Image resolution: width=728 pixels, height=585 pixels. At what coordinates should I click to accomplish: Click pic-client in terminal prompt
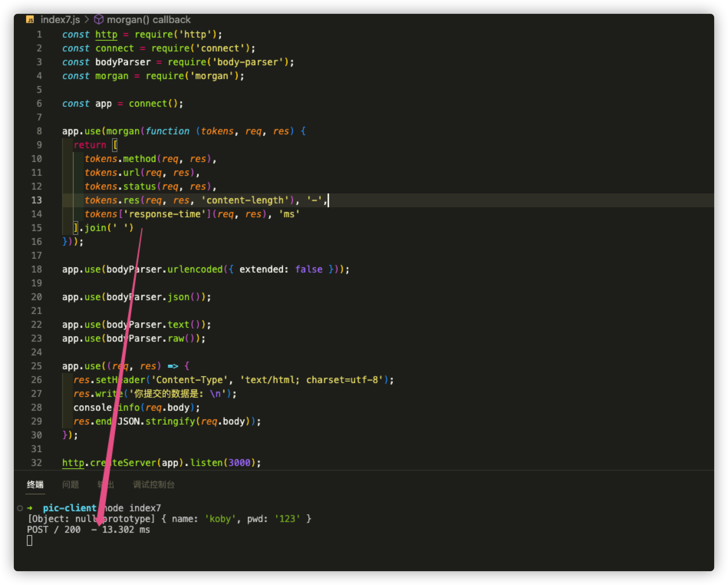pyautogui.click(x=69, y=508)
